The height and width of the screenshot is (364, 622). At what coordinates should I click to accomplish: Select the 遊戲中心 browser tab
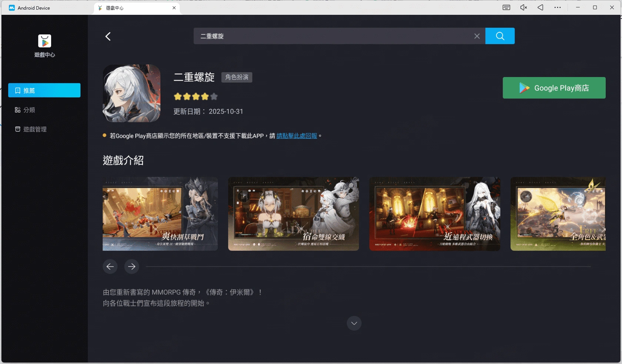coord(115,7)
